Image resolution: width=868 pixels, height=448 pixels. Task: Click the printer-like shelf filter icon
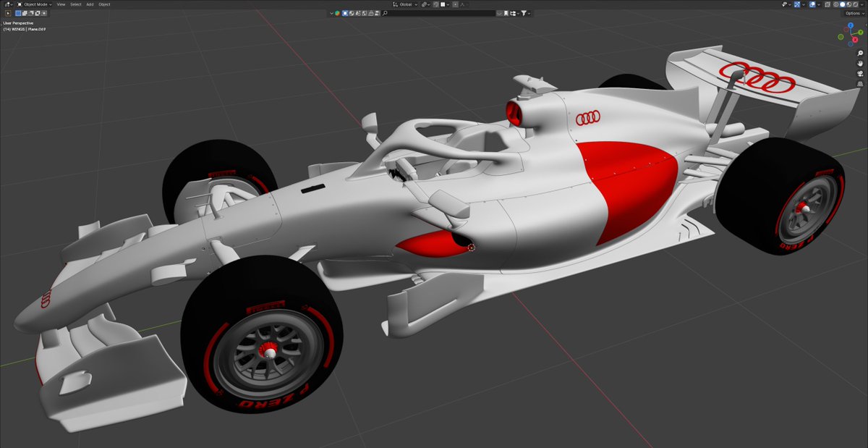(371, 13)
